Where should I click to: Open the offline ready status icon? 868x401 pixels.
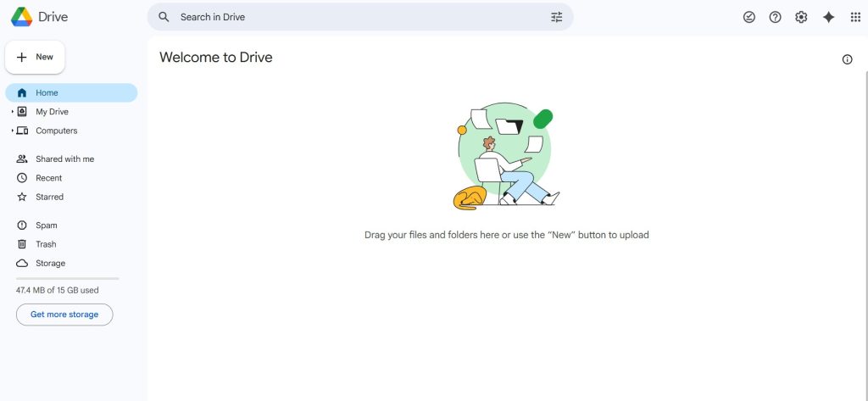[749, 17]
